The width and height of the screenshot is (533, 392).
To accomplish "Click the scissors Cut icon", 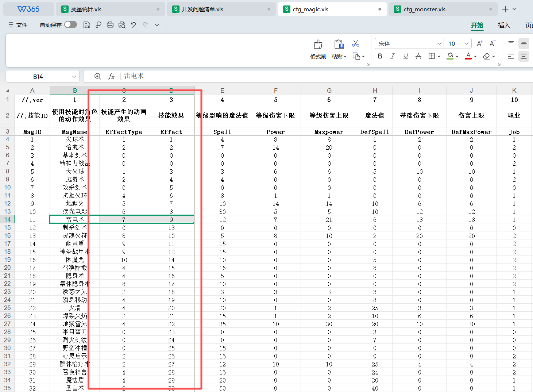I will pos(355,44).
